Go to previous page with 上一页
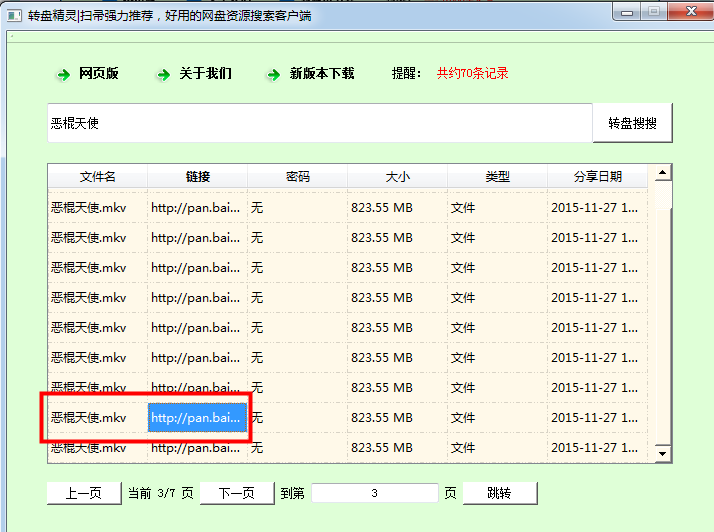The image size is (714, 532). 84,493
